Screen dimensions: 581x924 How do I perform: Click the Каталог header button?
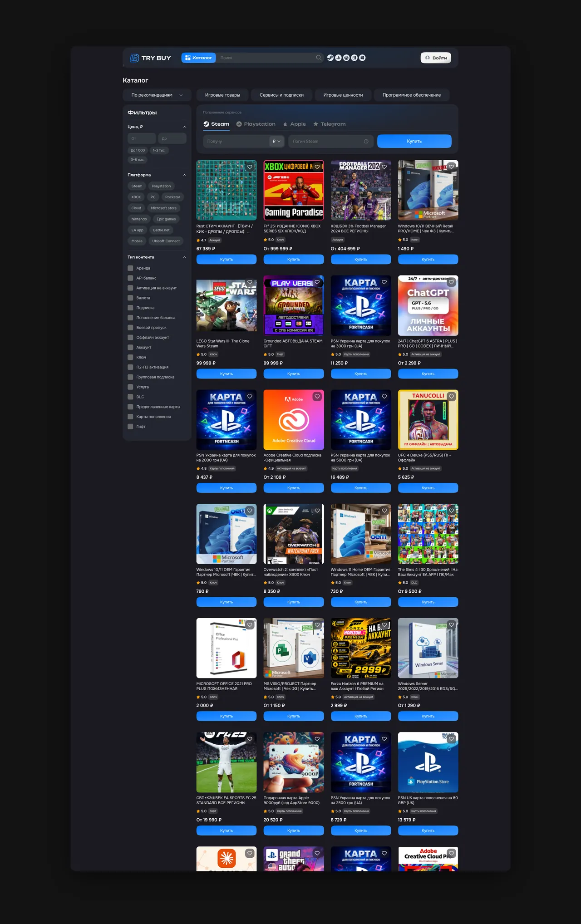point(198,58)
